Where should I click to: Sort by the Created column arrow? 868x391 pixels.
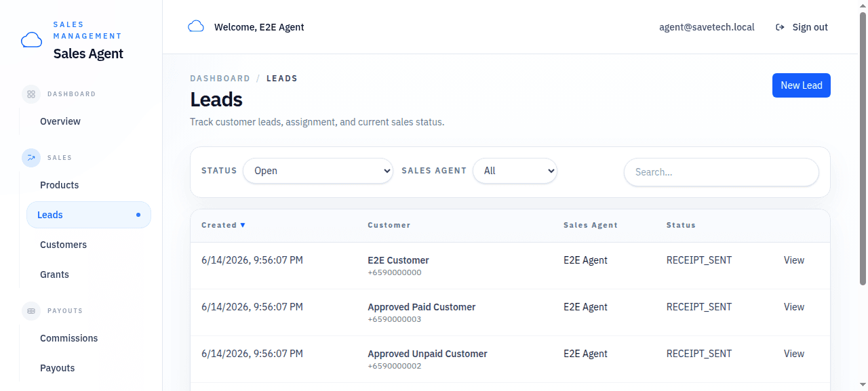tap(243, 225)
